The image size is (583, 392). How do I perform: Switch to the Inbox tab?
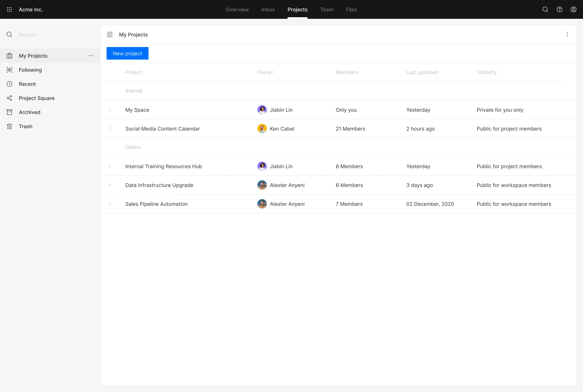point(268,10)
